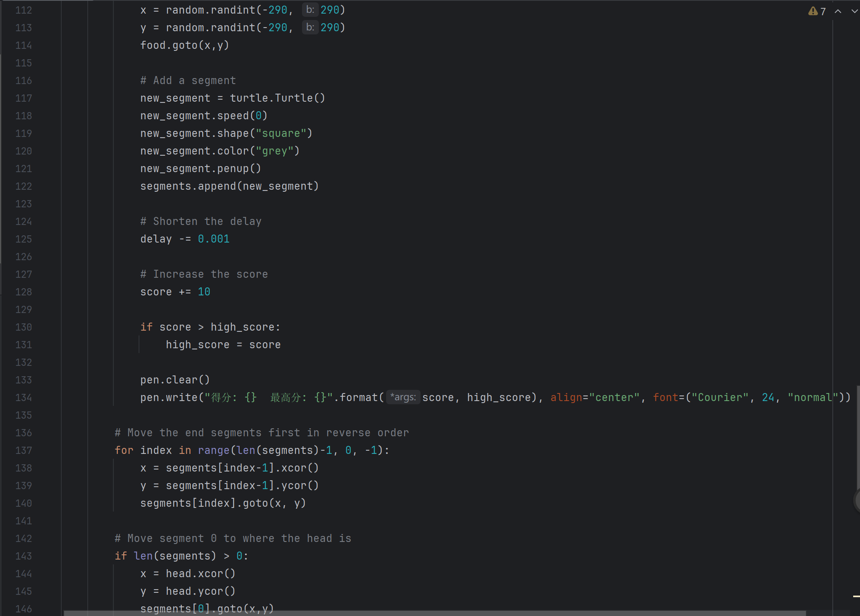Click the 0.001 delay value on line 125
Image resolution: width=860 pixels, height=616 pixels.
click(213, 239)
